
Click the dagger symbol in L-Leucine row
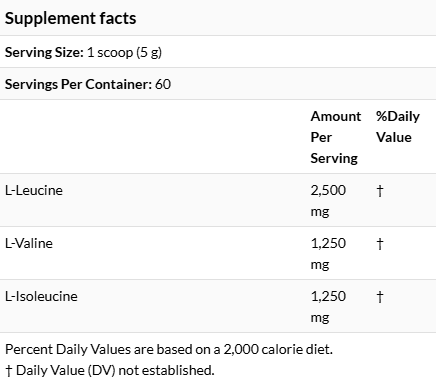380,191
